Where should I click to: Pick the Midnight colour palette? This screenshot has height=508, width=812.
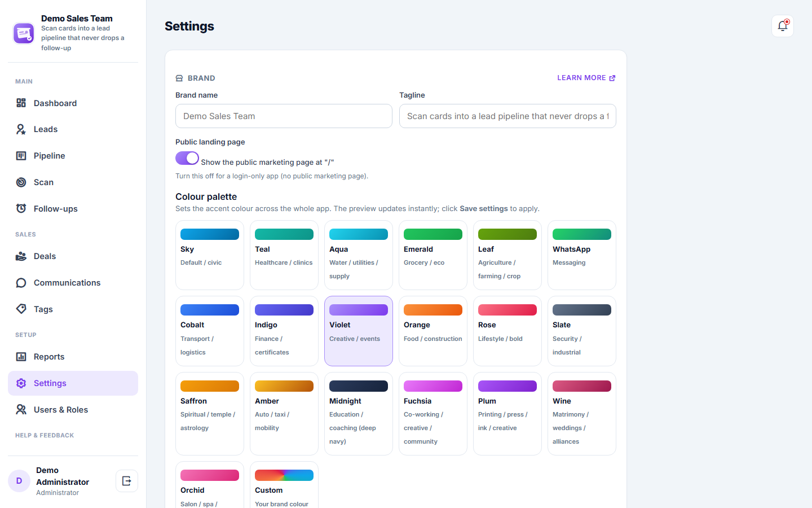click(359, 414)
